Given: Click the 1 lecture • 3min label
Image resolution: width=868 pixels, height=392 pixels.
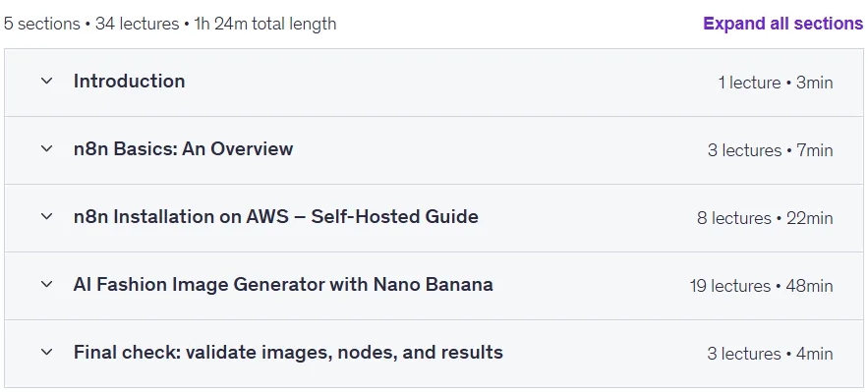Looking at the screenshot, I should 776,83.
